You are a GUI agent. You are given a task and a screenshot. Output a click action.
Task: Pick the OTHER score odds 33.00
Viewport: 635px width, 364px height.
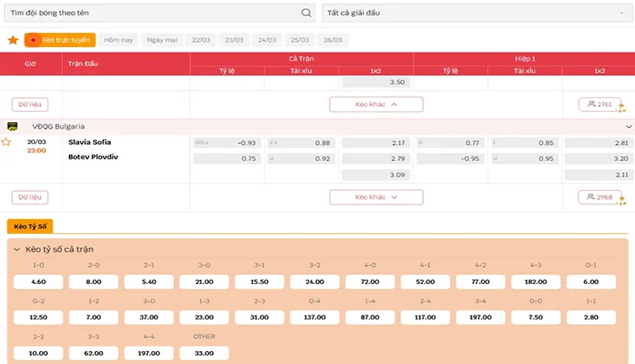[204, 353]
